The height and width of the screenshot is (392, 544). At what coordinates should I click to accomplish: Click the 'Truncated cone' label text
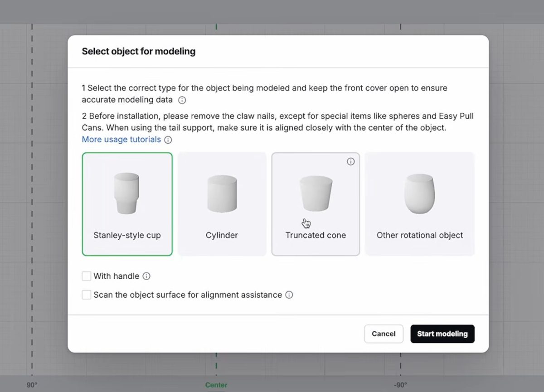[x=316, y=235]
